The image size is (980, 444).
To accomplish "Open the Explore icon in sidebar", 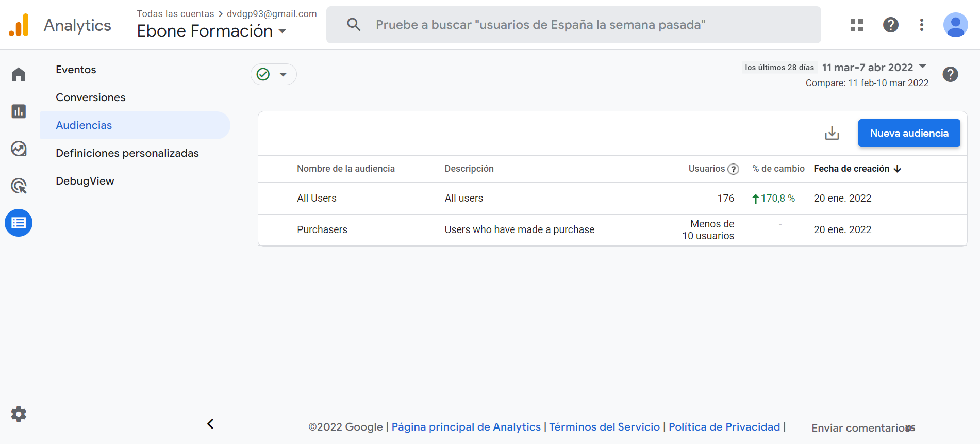I will (19, 149).
